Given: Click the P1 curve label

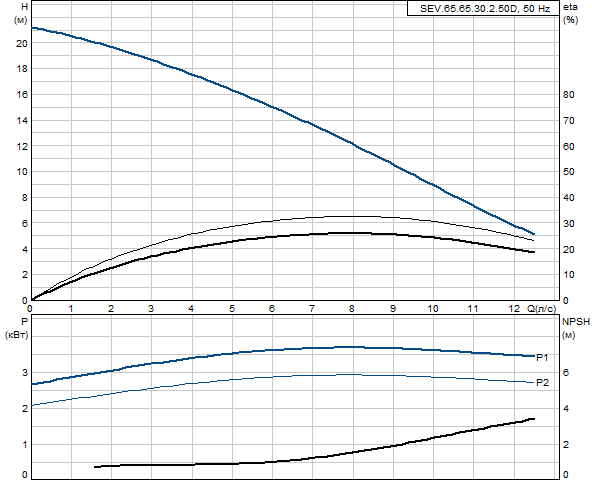Looking at the screenshot, I should point(542,358).
